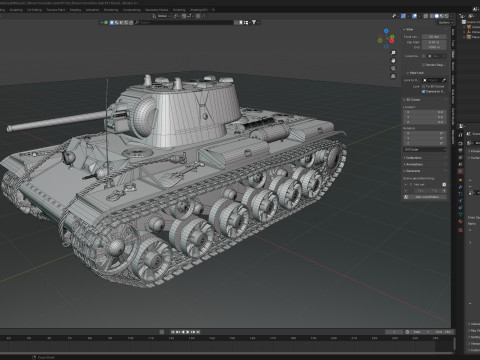Click jump to start frame button

coord(173,332)
